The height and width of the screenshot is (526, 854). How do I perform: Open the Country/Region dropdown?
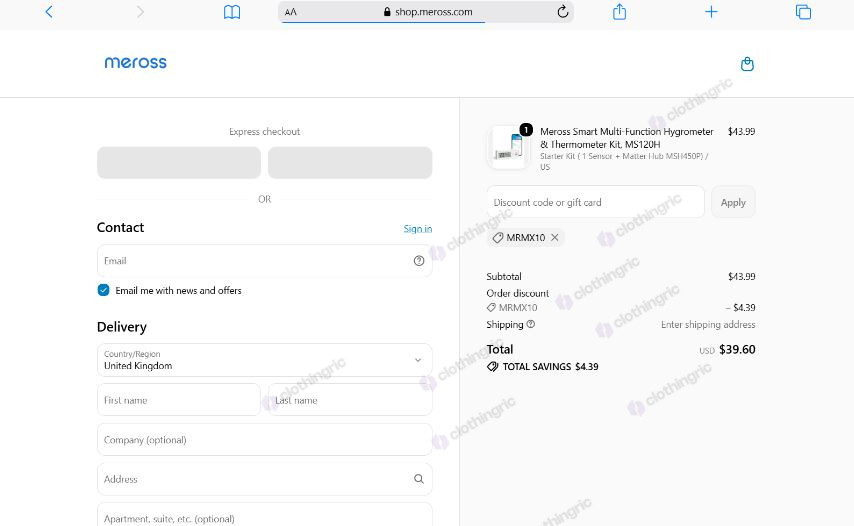[x=265, y=360]
